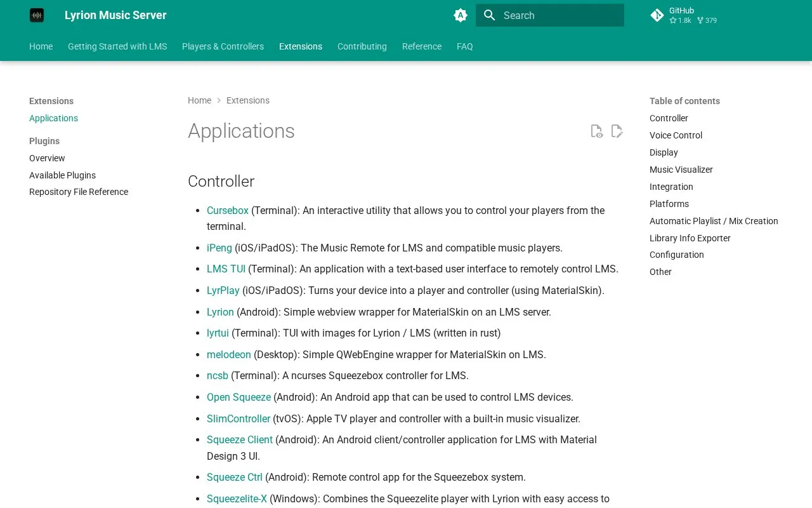812x508 pixels.
Task: Jump to Library Info Exporter section
Action: pyautogui.click(x=690, y=238)
